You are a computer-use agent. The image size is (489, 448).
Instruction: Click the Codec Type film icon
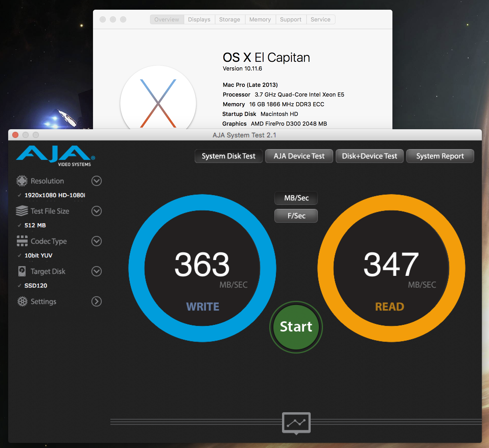pyautogui.click(x=22, y=241)
